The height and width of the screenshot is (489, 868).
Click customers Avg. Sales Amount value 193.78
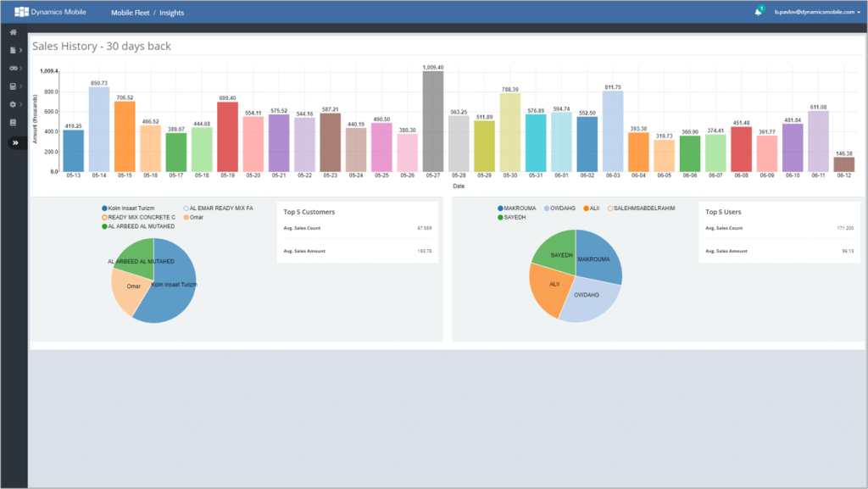pos(424,251)
